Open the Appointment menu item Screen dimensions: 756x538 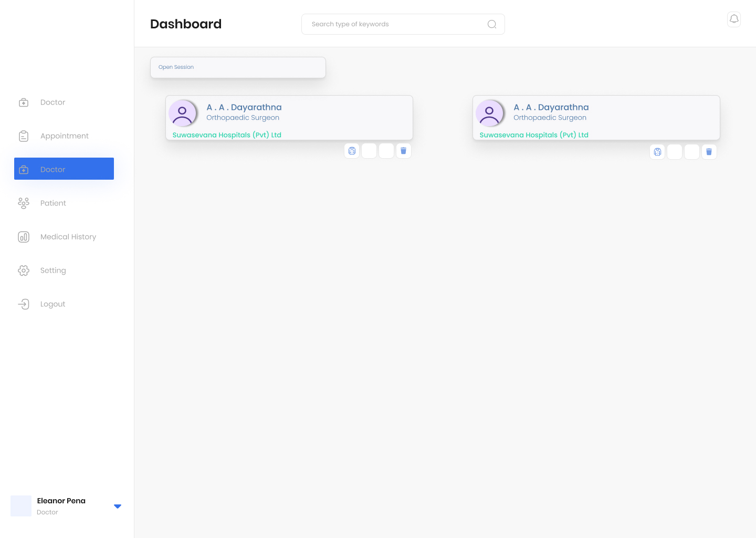click(x=64, y=136)
